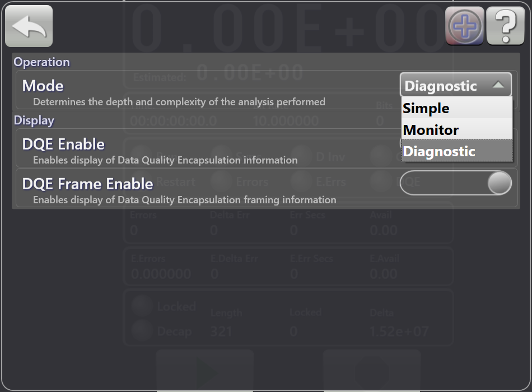Click the Data Quality Encapsulation information description
The height and width of the screenshot is (392, 532).
[165, 160]
